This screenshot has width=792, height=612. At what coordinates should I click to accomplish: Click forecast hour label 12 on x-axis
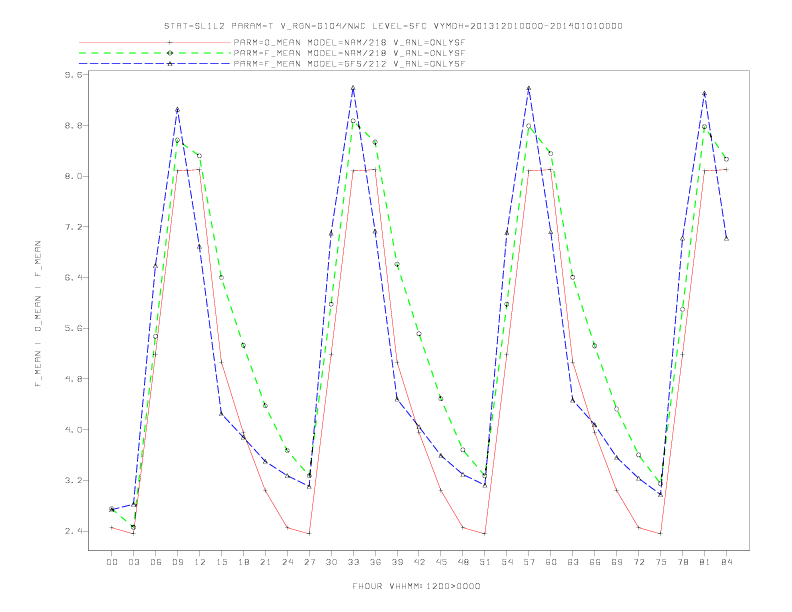click(200, 562)
